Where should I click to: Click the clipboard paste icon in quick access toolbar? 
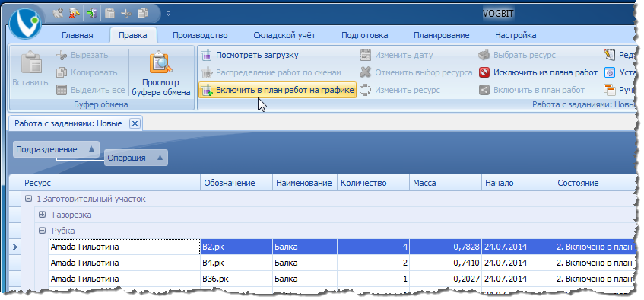pyautogui.click(x=109, y=13)
